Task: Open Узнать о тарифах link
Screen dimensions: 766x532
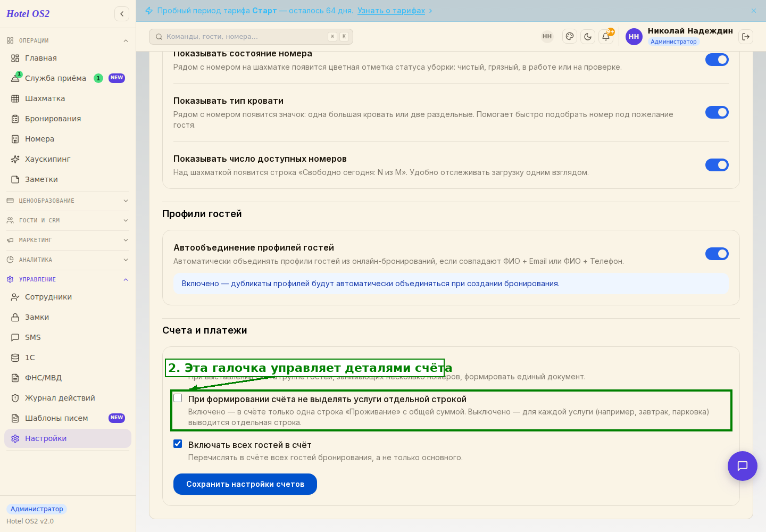Action: click(391, 11)
